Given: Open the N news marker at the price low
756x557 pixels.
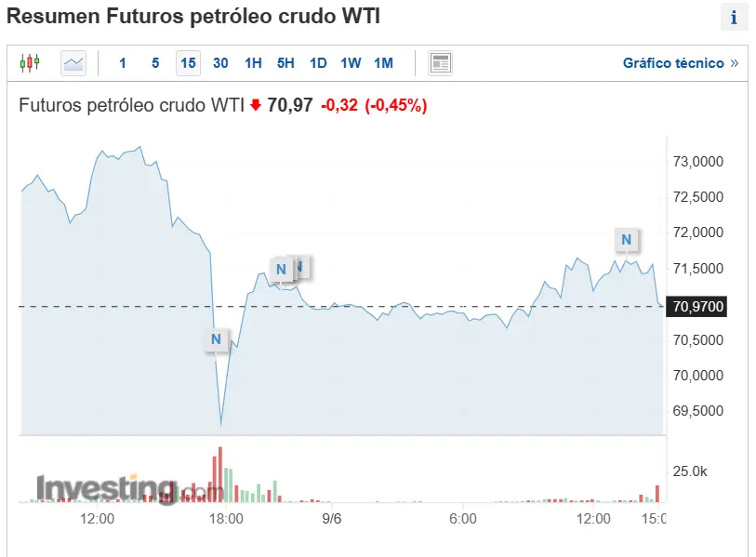Looking at the screenshot, I should (x=216, y=339).
